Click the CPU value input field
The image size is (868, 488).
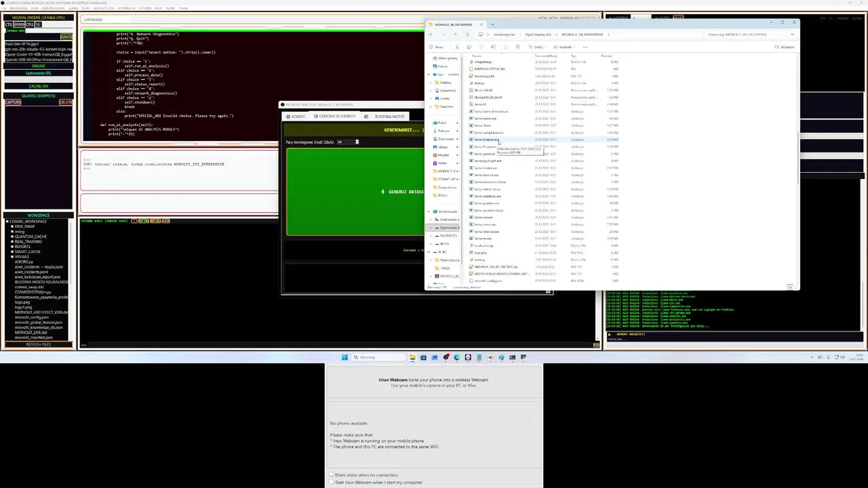[x=38, y=24]
